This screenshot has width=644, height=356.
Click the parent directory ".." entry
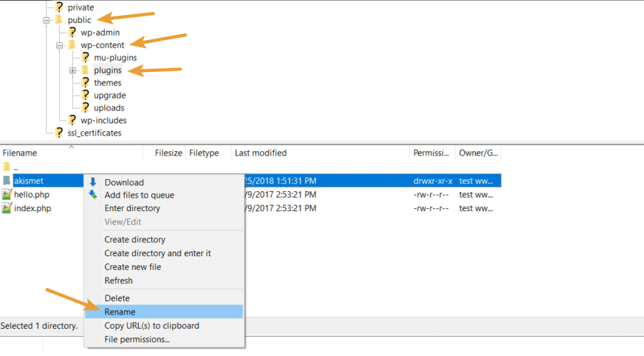click(16, 168)
